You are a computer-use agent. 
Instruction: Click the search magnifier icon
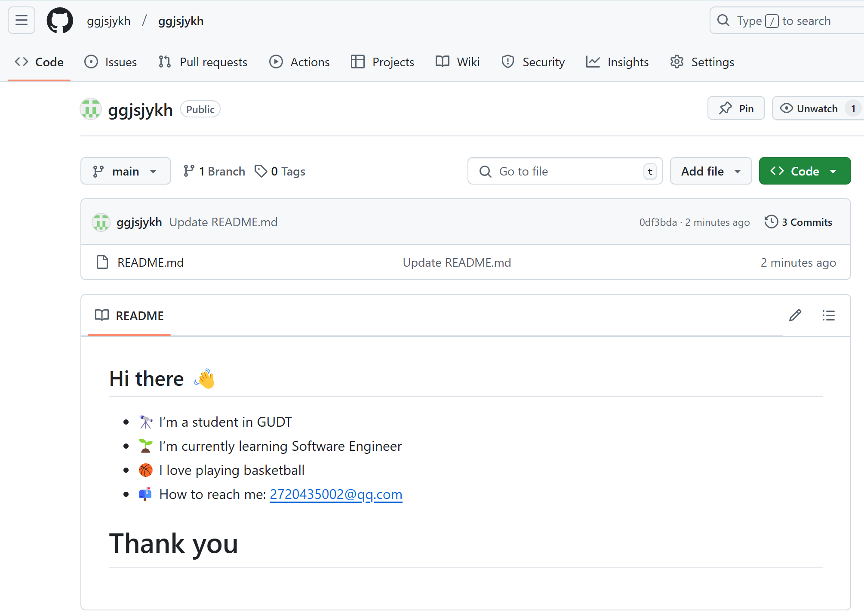(723, 21)
